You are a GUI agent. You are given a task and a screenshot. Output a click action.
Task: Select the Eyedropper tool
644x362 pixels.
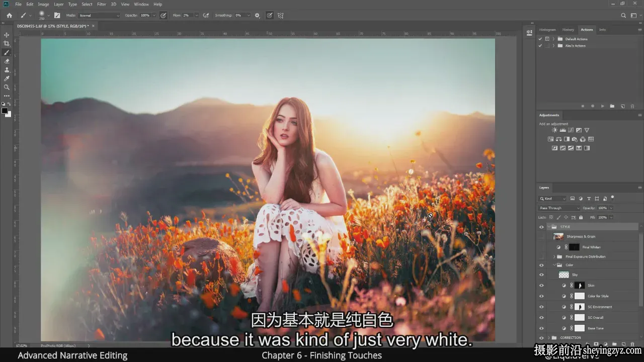pos(7,78)
